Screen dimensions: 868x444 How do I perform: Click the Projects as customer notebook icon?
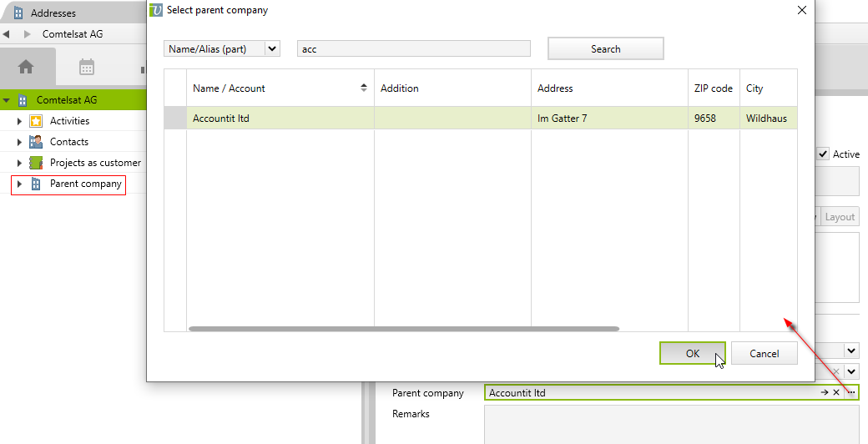36,163
